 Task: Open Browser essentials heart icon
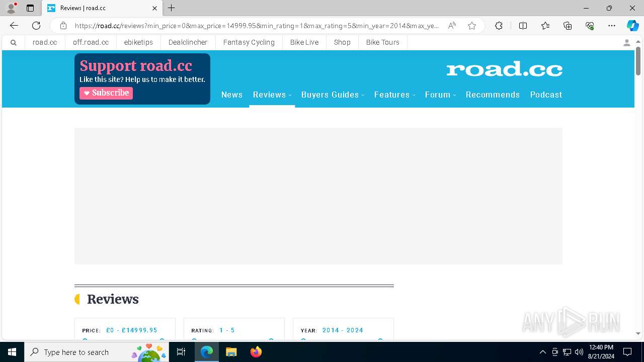[590, 26]
